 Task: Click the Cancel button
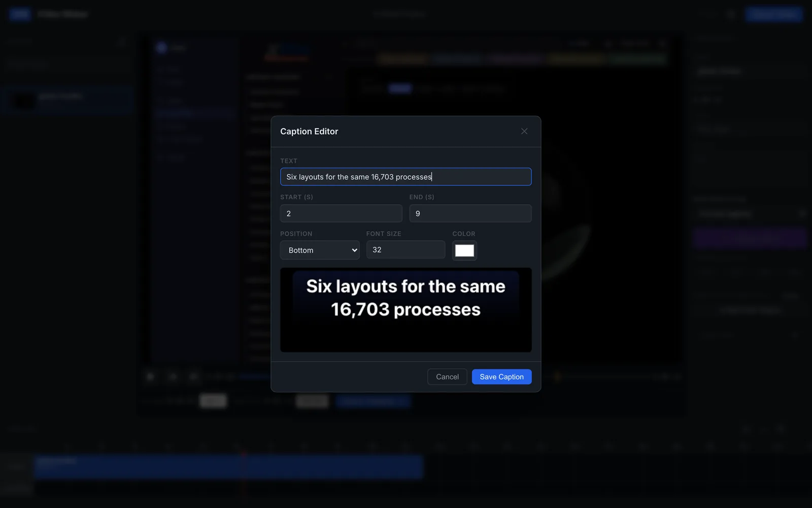pos(447,377)
